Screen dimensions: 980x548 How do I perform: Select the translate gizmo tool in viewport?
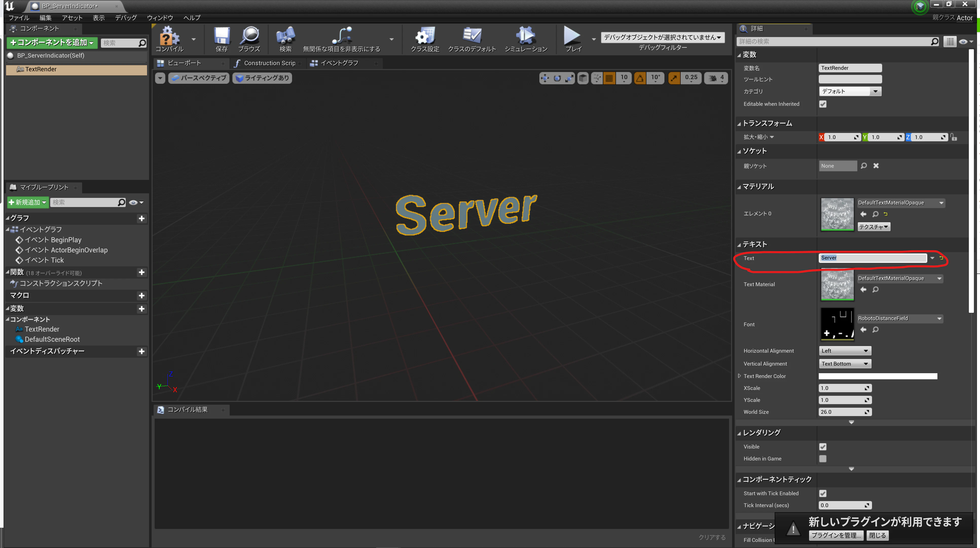point(545,78)
